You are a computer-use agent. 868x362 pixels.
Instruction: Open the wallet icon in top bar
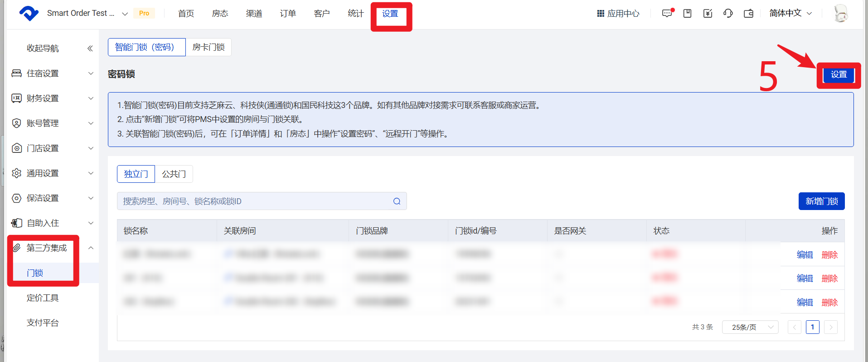[x=748, y=13]
